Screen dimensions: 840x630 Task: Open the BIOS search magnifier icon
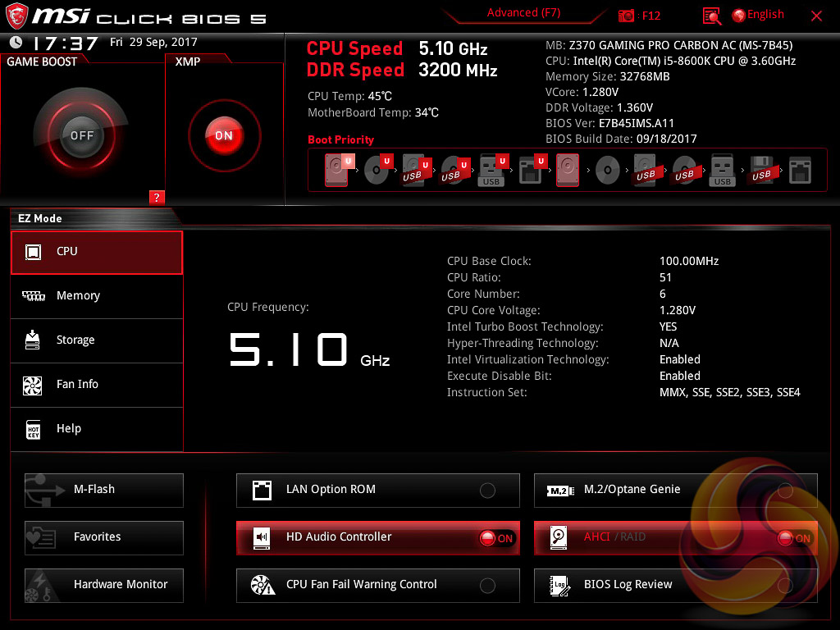point(712,16)
